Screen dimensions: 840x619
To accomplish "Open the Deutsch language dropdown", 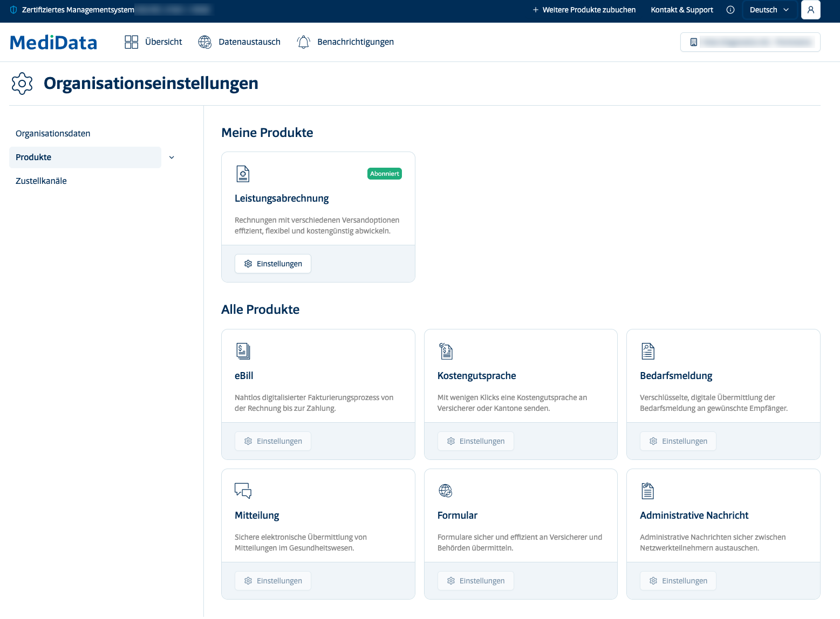I will 769,10.
